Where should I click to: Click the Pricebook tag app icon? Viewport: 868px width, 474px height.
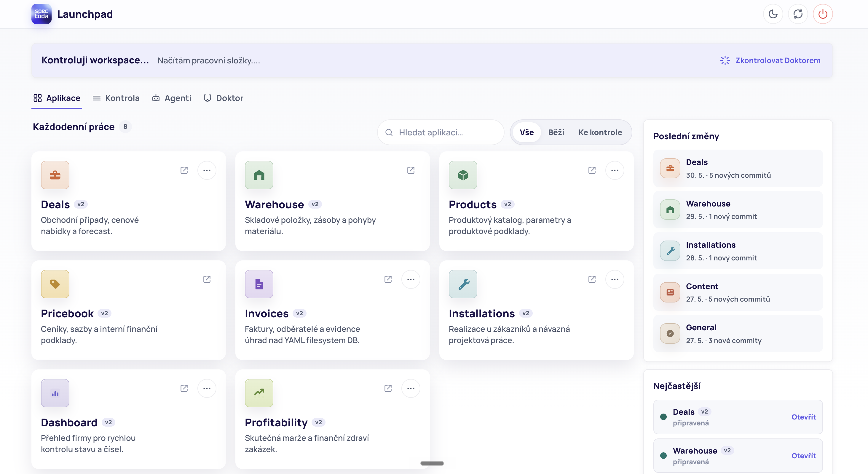[x=55, y=284]
